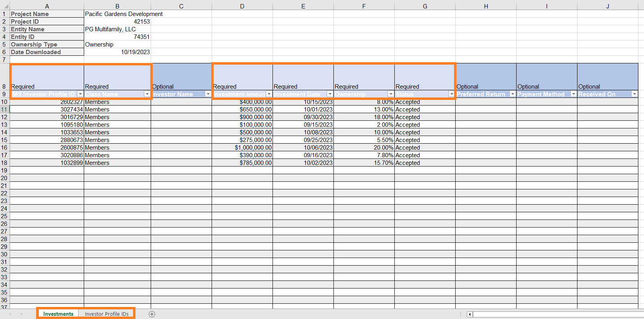Viewport: 644px width, 319px height.
Task: Click the Optional label above Investor Name
Action: pos(163,87)
